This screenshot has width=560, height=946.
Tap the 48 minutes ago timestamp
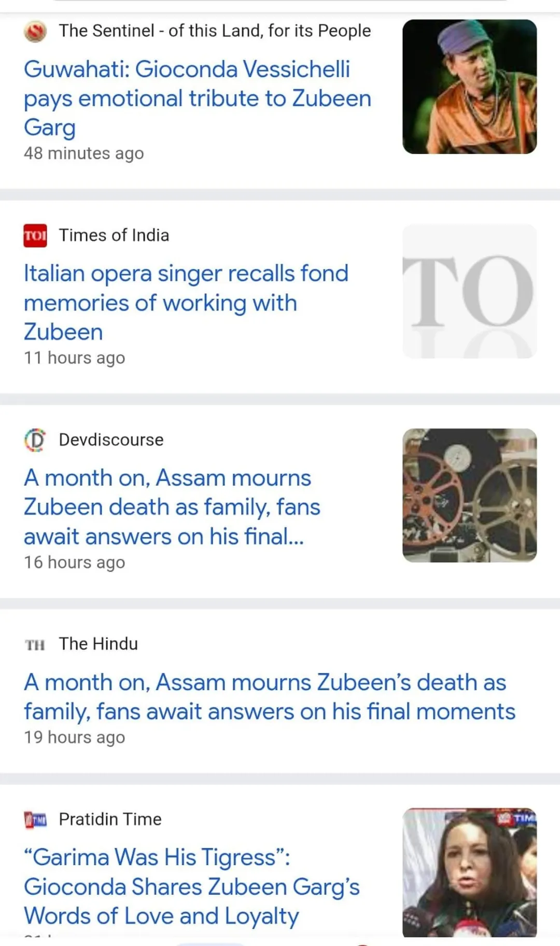click(83, 154)
